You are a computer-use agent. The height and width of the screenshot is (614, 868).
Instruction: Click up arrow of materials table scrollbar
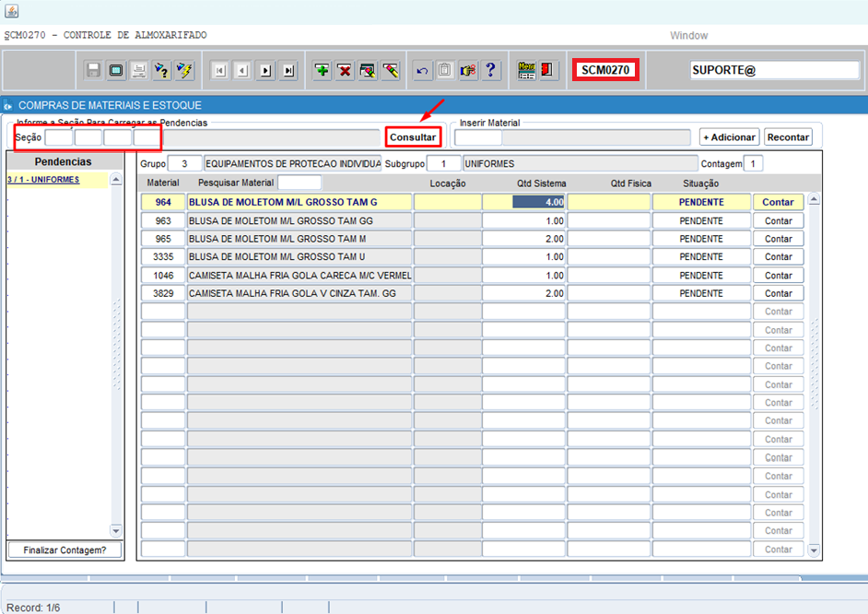814,199
